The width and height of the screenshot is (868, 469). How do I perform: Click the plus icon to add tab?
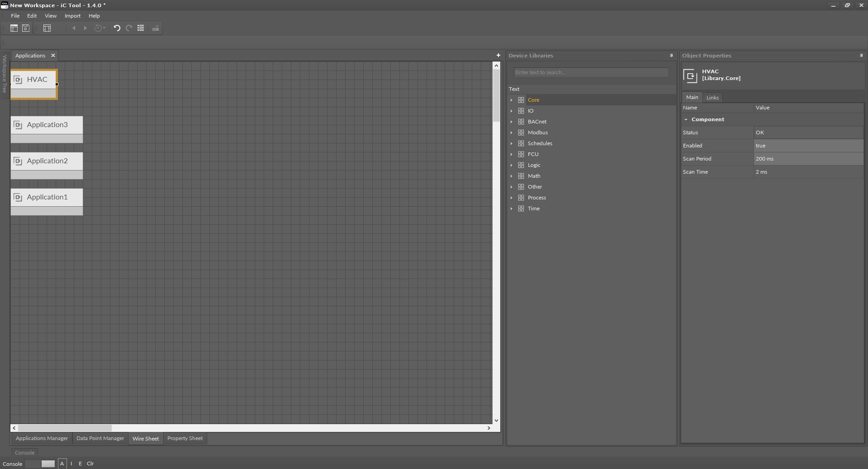(498, 55)
